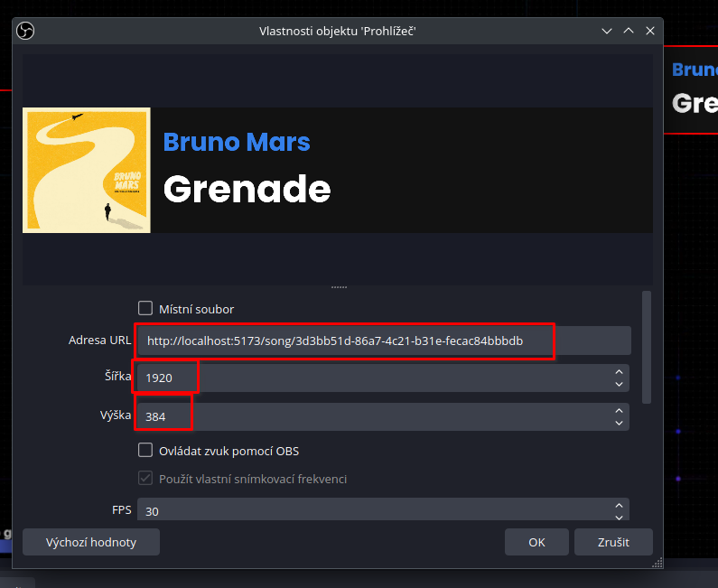Decrease FPS with the down arrow
This screenshot has height=588, width=718.
pyautogui.click(x=619, y=517)
